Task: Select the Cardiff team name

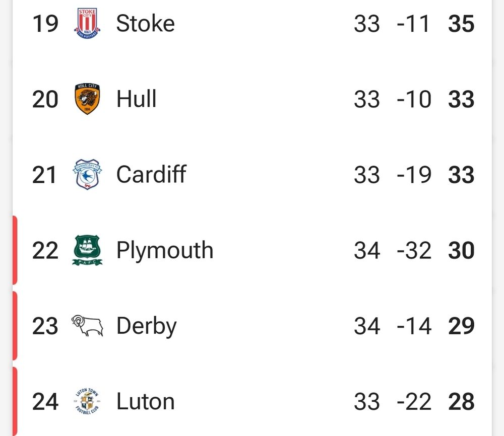Action: [x=151, y=174]
